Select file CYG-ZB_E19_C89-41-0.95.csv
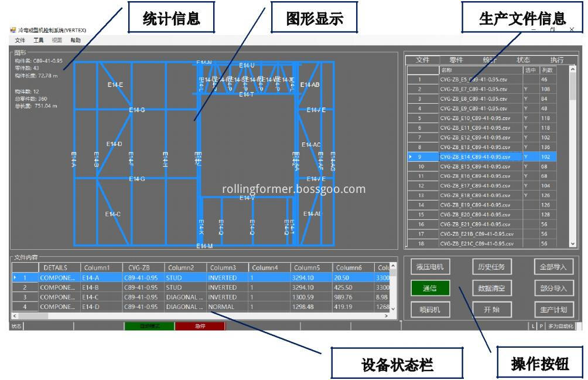This screenshot has height=380, width=588. 481,205
